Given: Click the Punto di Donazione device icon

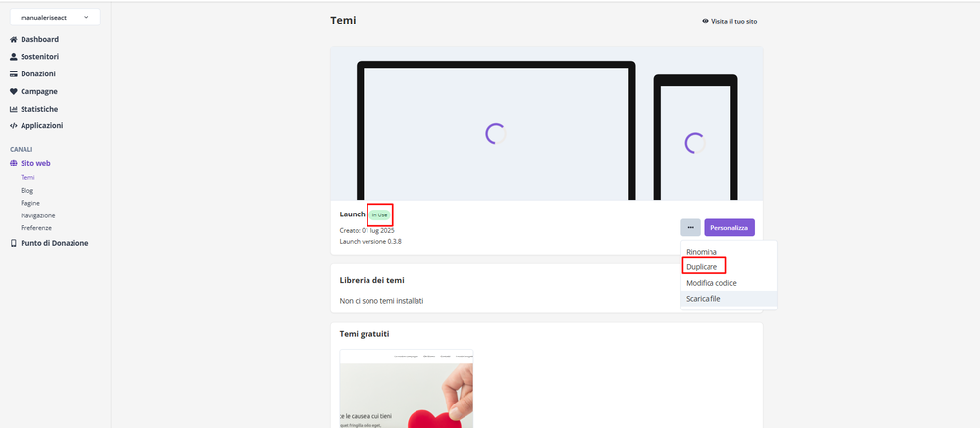Looking at the screenshot, I should coord(14,243).
